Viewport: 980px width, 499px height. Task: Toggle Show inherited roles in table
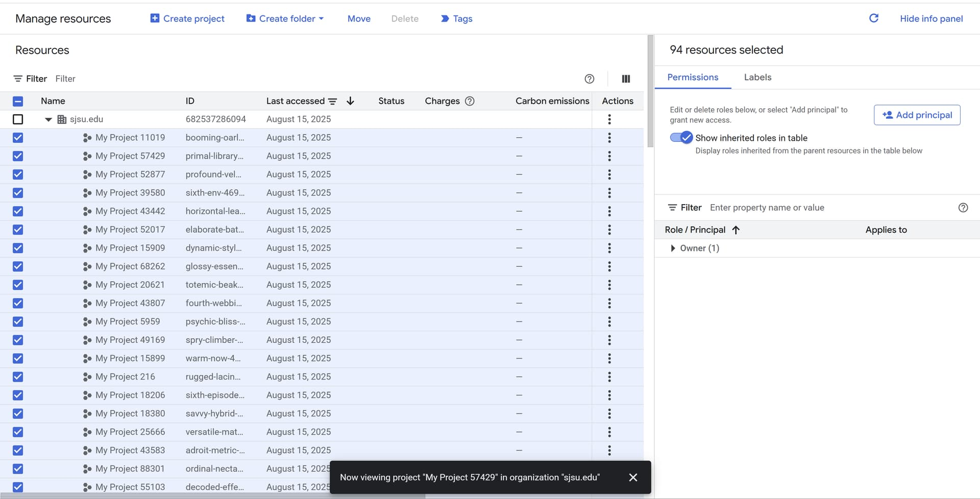point(681,138)
